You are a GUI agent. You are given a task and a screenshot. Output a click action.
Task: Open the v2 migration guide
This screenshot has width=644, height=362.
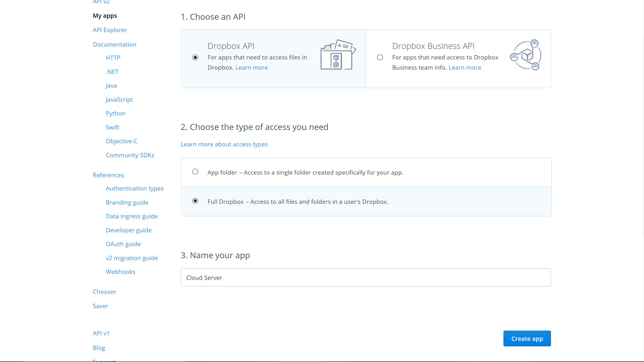(132, 257)
